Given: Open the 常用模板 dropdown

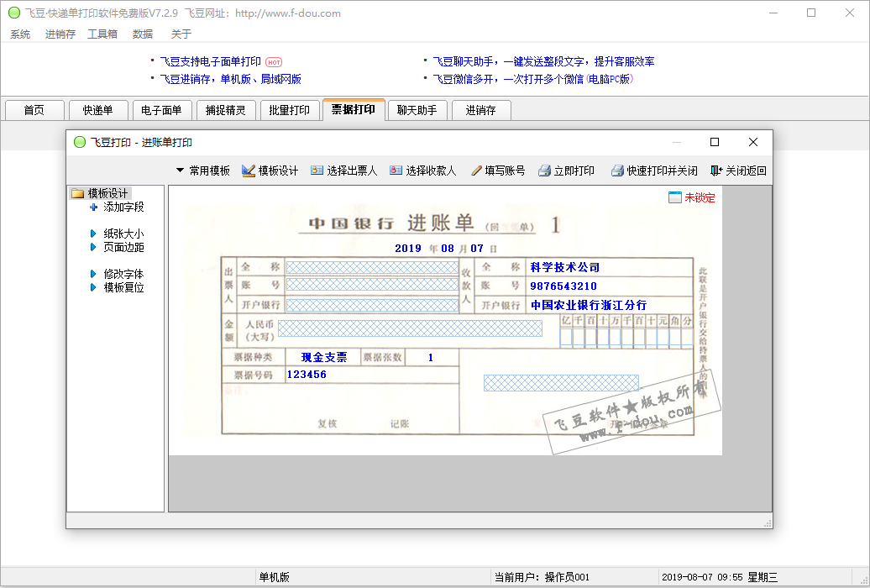Looking at the screenshot, I should tap(203, 171).
